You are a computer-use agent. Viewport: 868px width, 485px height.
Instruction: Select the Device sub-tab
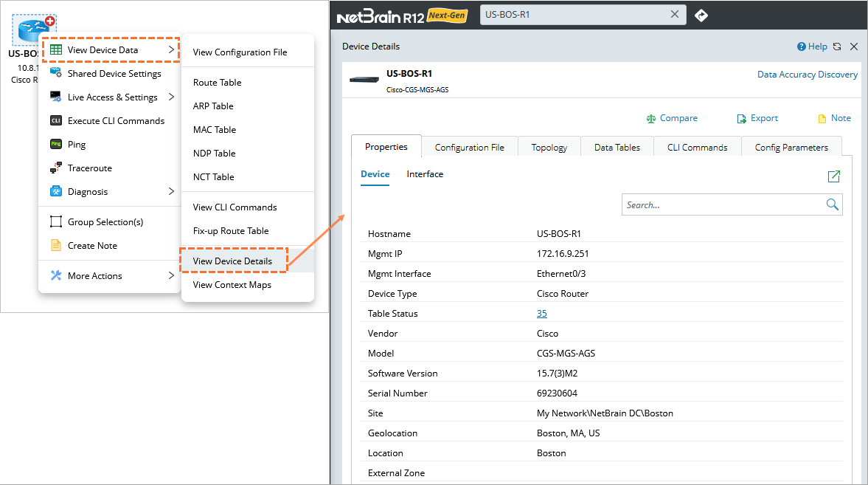375,174
